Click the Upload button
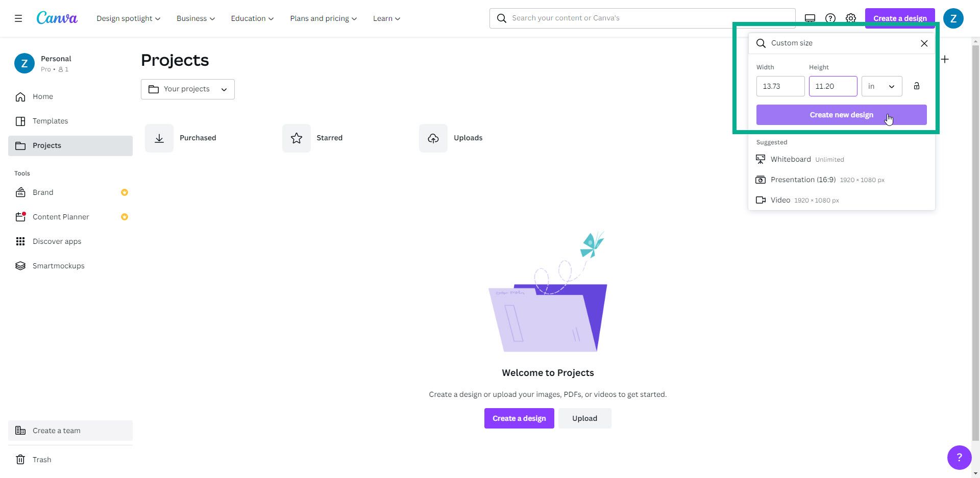Image resolution: width=980 pixels, height=478 pixels. click(584, 418)
